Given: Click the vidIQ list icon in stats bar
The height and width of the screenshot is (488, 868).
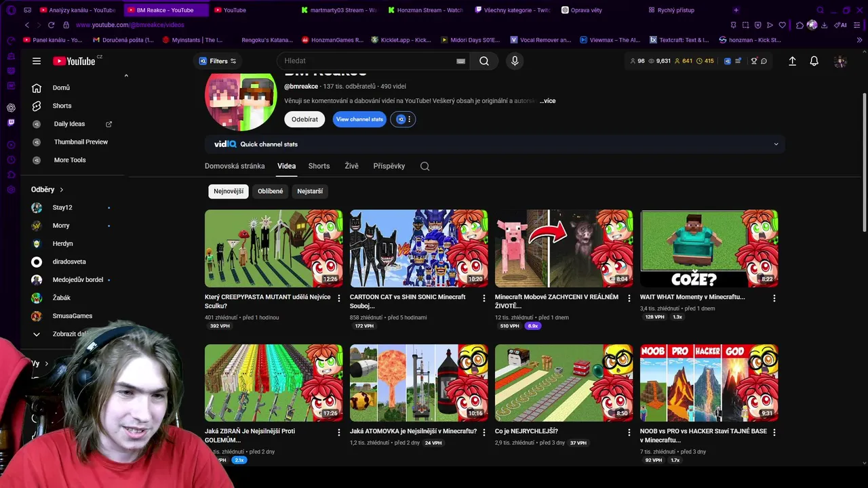Looking at the screenshot, I should [738, 61].
